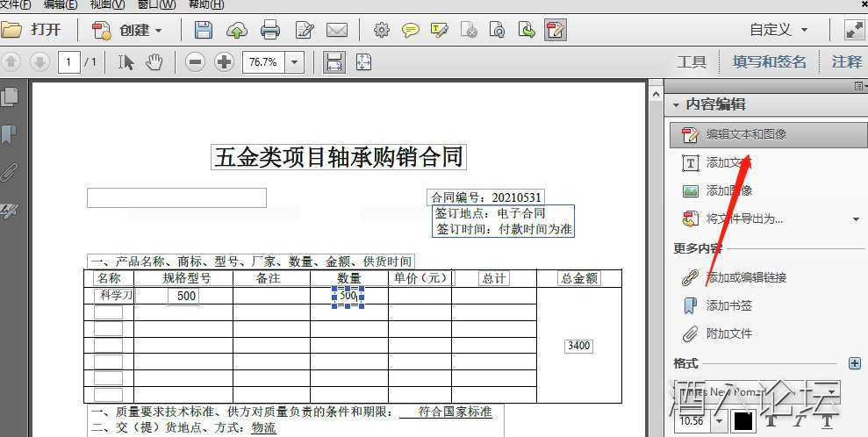Click 编辑文本和图像 edit button
The image size is (868, 437).
coord(746,134)
